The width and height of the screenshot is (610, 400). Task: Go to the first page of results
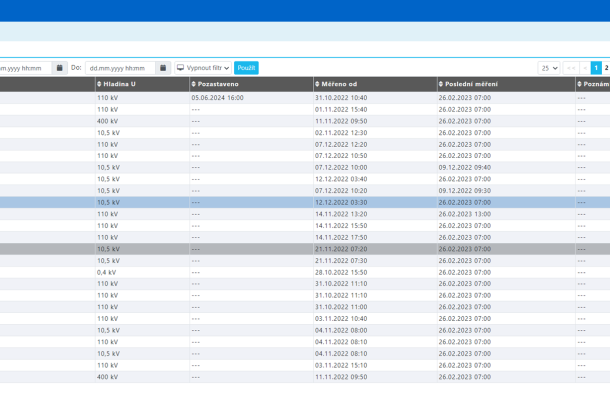coord(571,68)
